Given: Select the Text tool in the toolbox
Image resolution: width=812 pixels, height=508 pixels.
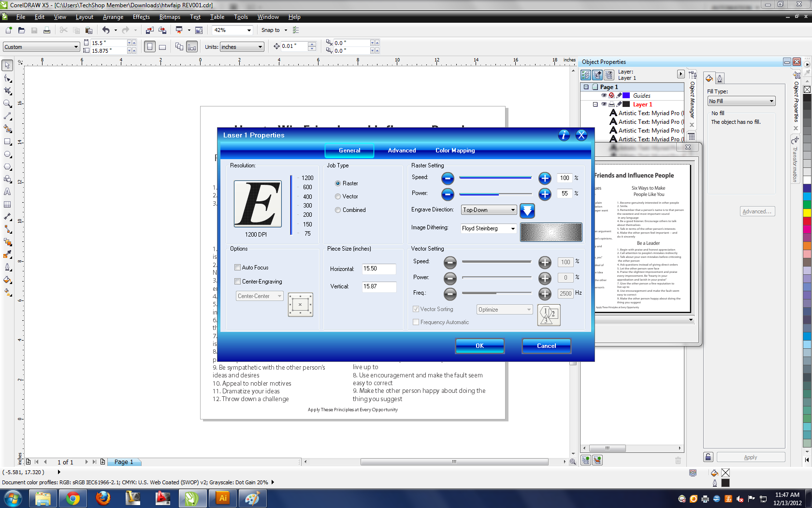Looking at the screenshot, I should (7, 192).
